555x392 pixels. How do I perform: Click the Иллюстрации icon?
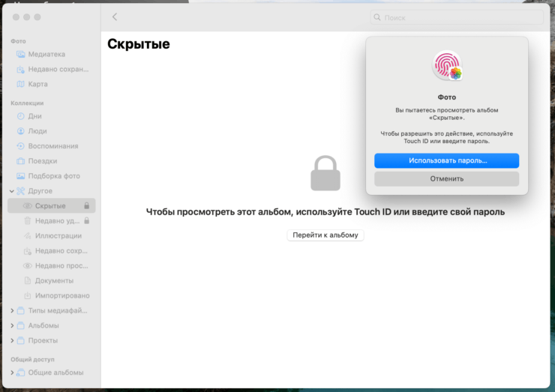point(28,236)
